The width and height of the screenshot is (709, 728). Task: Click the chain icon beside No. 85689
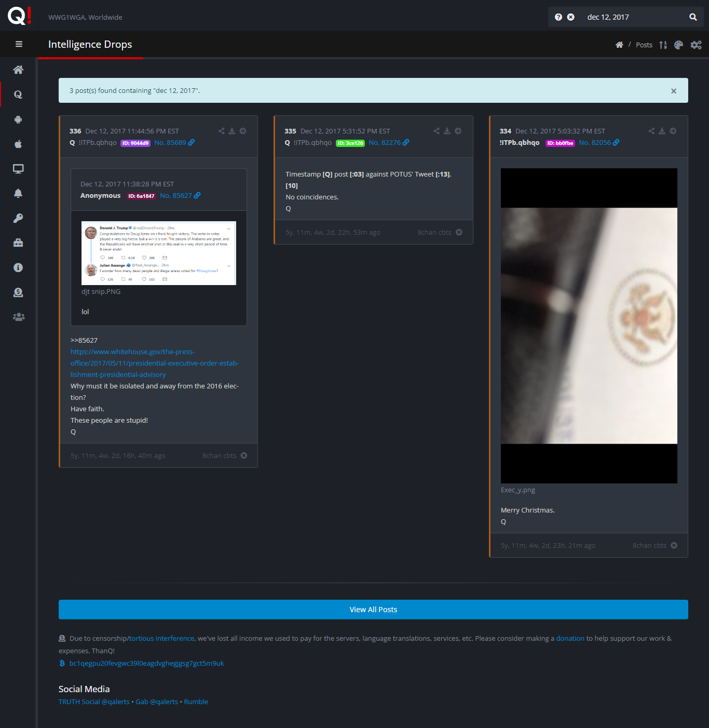coord(192,142)
